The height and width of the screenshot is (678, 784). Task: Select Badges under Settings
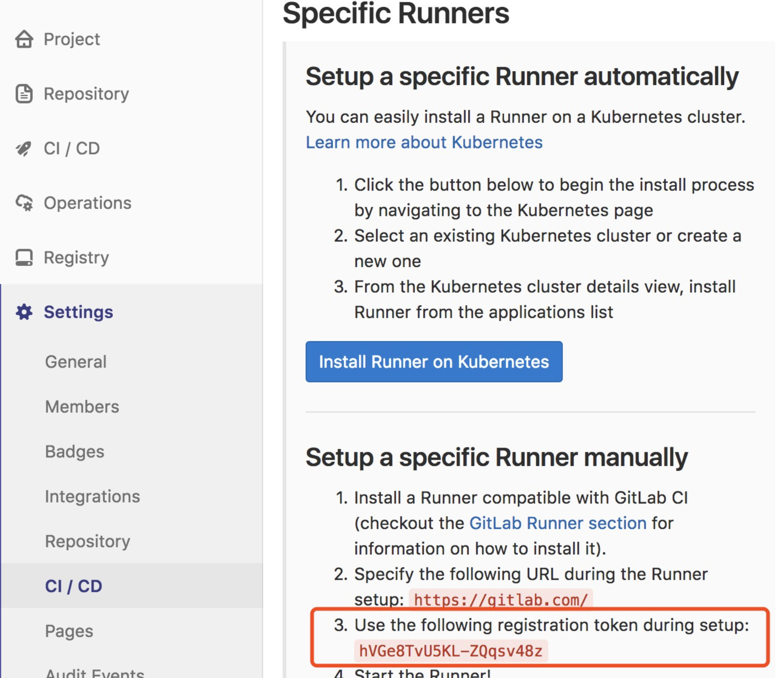click(x=74, y=452)
